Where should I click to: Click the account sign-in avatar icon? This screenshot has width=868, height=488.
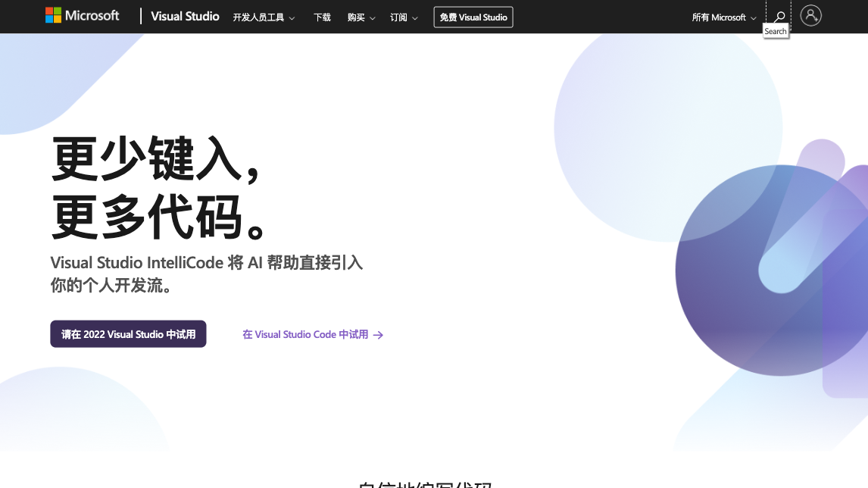click(x=810, y=16)
